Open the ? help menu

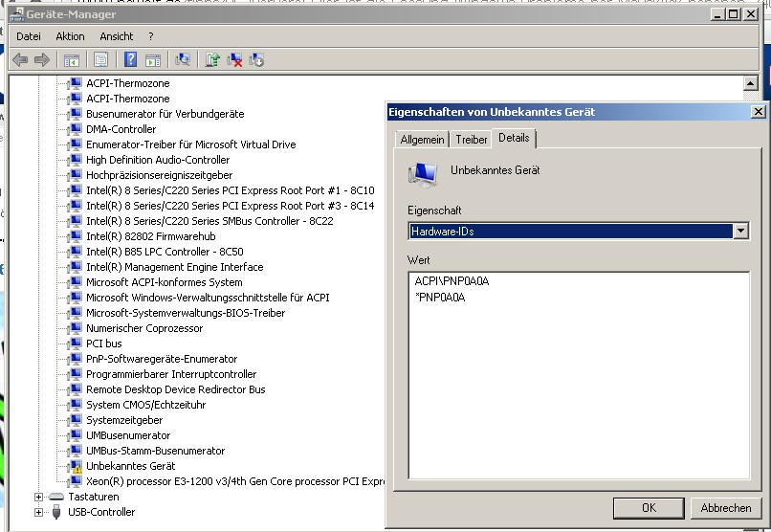click(x=151, y=36)
